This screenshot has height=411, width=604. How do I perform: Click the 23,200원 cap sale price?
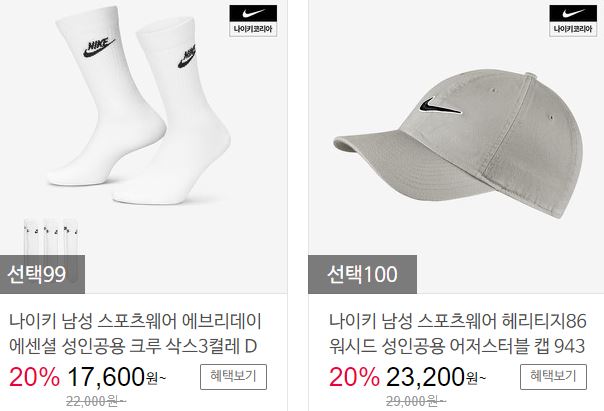tap(436, 377)
